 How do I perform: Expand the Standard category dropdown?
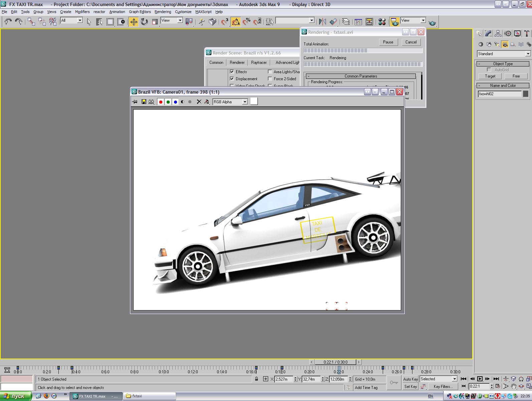528,54
